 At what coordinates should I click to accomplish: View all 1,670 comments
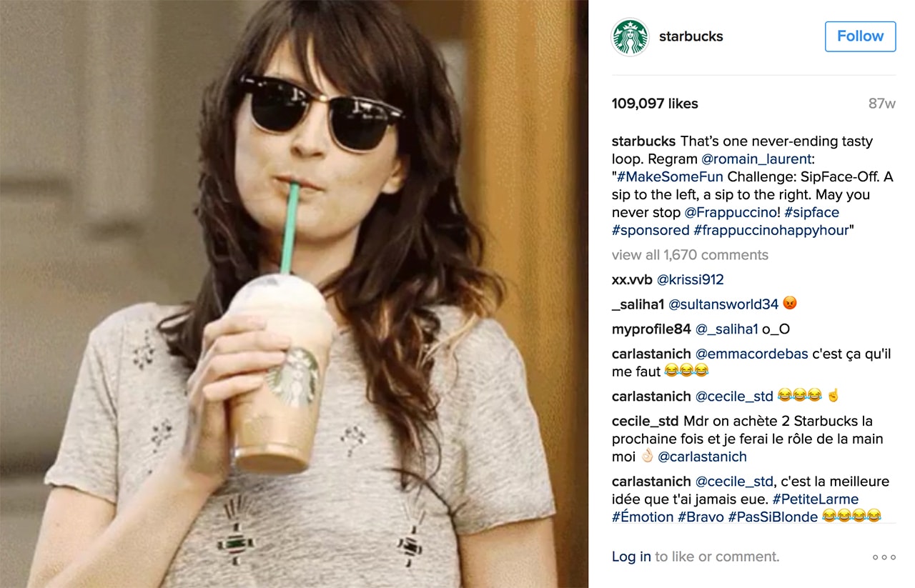point(690,255)
